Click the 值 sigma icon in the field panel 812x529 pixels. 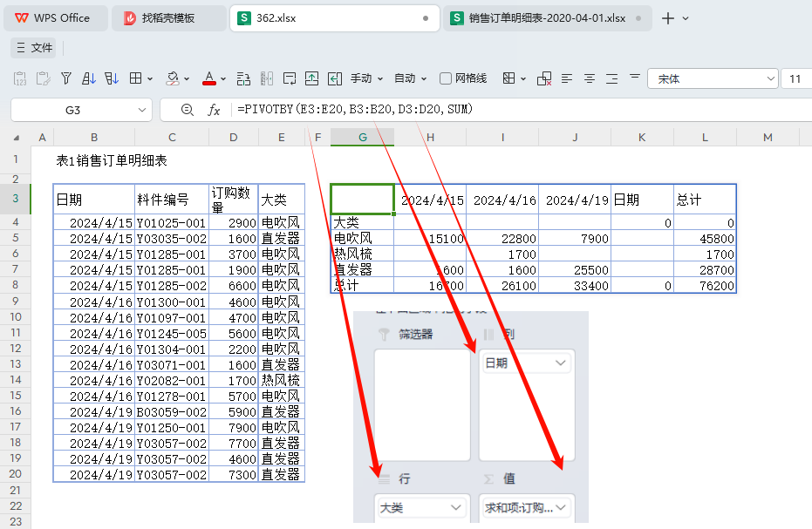488,478
